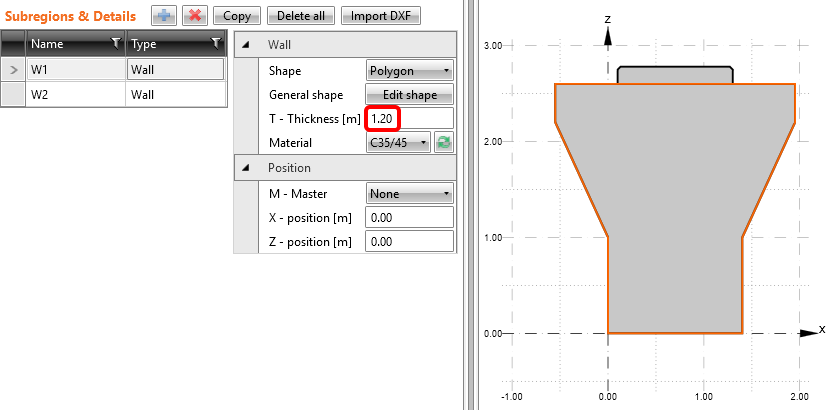The width and height of the screenshot is (828, 410).
Task: Click the T - Thickness [m] label
Action: tap(315, 119)
